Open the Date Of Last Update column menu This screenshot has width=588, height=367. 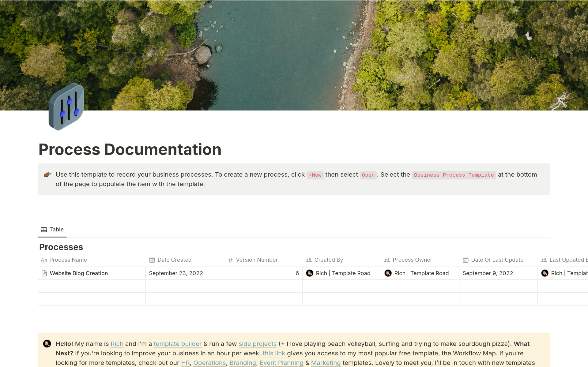[x=497, y=260]
